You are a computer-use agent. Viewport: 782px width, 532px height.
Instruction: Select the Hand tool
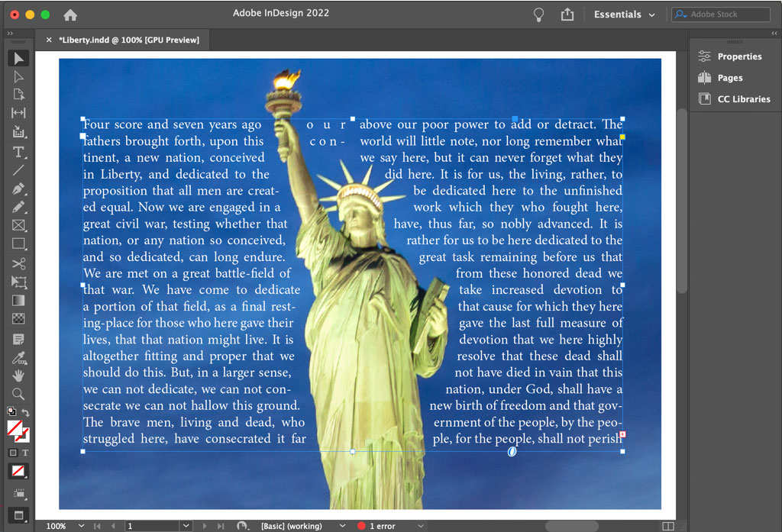click(18, 376)
